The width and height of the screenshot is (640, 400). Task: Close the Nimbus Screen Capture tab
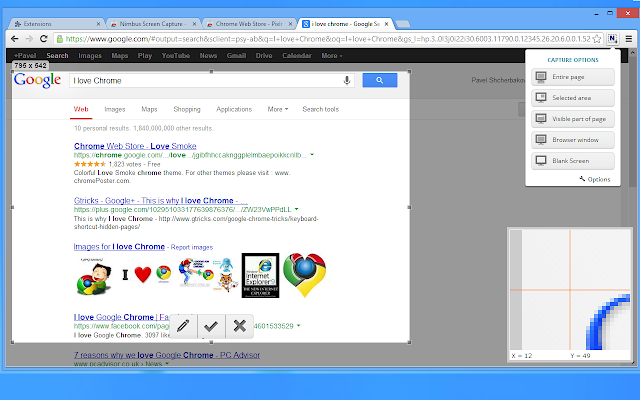click(x=194, y=24)
